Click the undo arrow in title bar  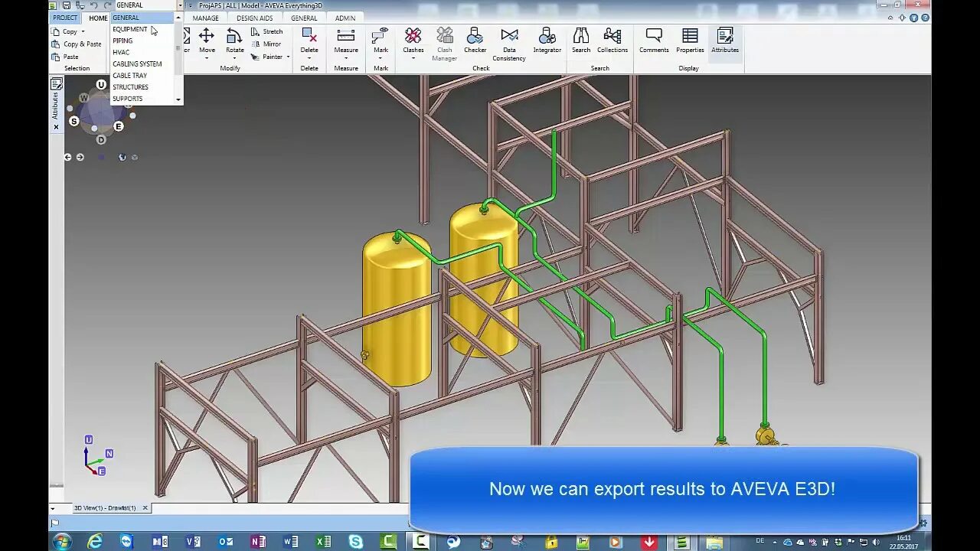click(x=93, y=5)
